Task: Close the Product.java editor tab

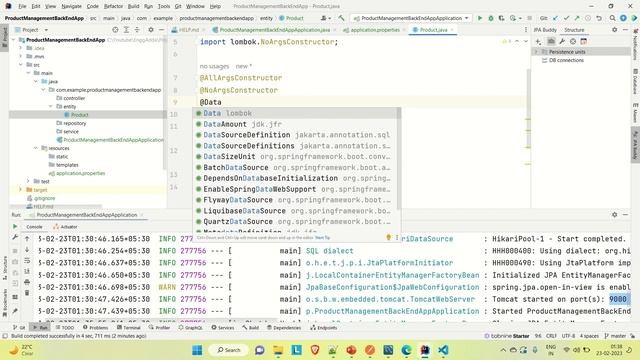Action: click(x=452, y=30)
